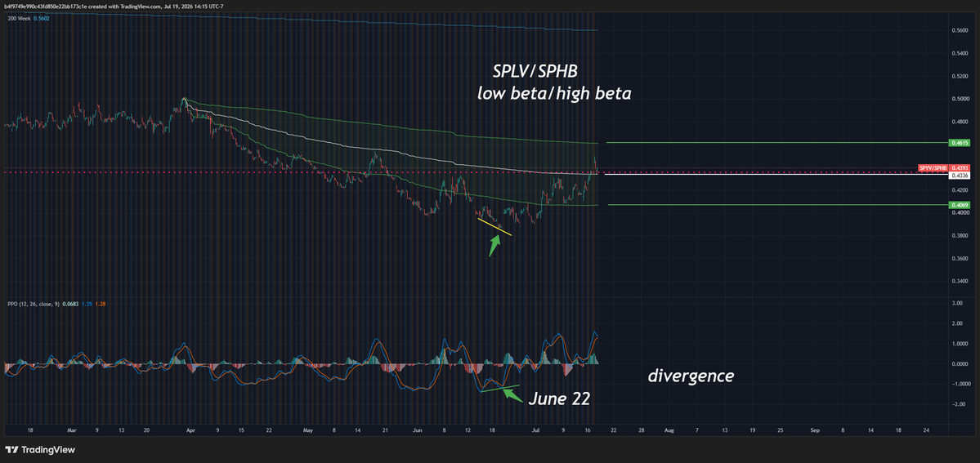Click the Apr date on time axis
This screenshot has height=463, width=980.
(190, 430)
